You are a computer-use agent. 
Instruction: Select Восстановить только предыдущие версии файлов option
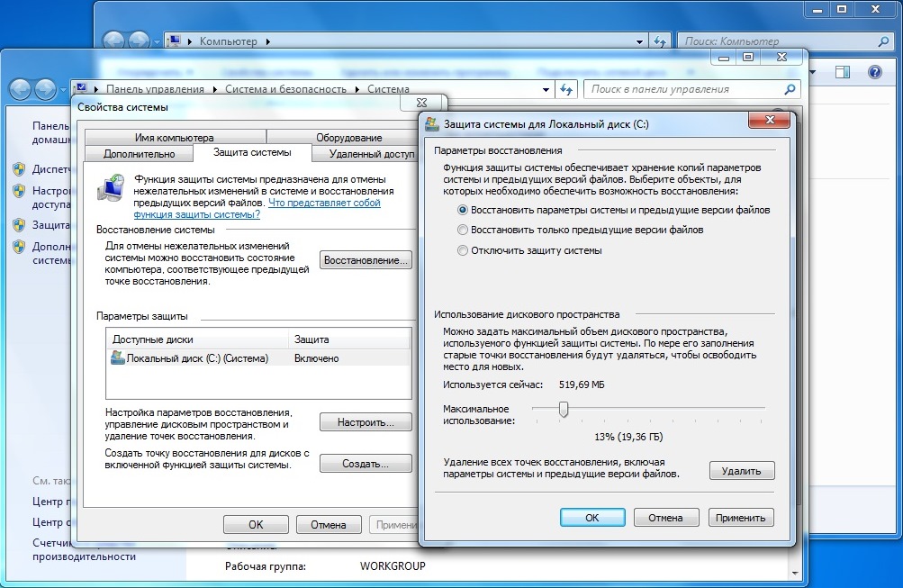coord(463,230)
